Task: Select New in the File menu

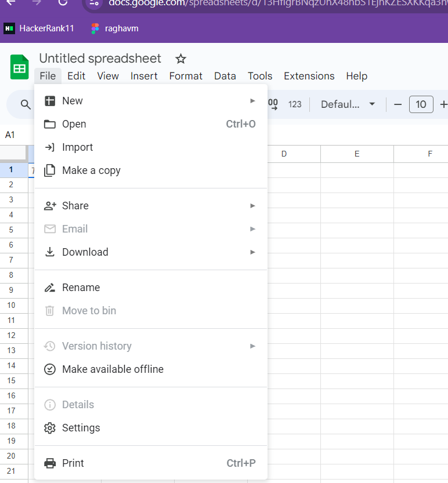Action: [151, 101]
